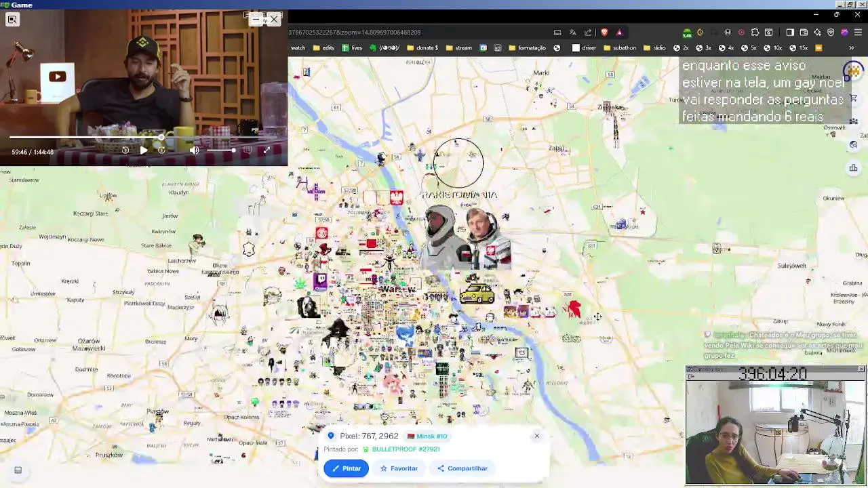Click the Pintar button

coord(346,468)
